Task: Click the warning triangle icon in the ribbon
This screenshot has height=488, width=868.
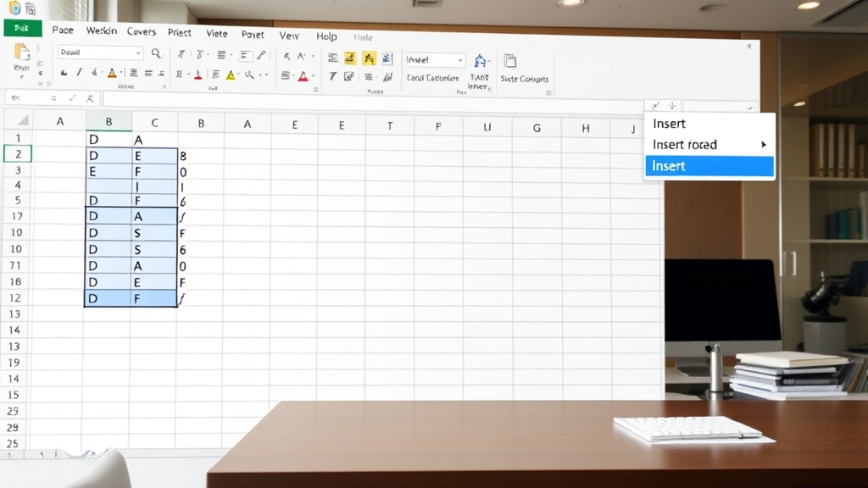Action: 231,75
